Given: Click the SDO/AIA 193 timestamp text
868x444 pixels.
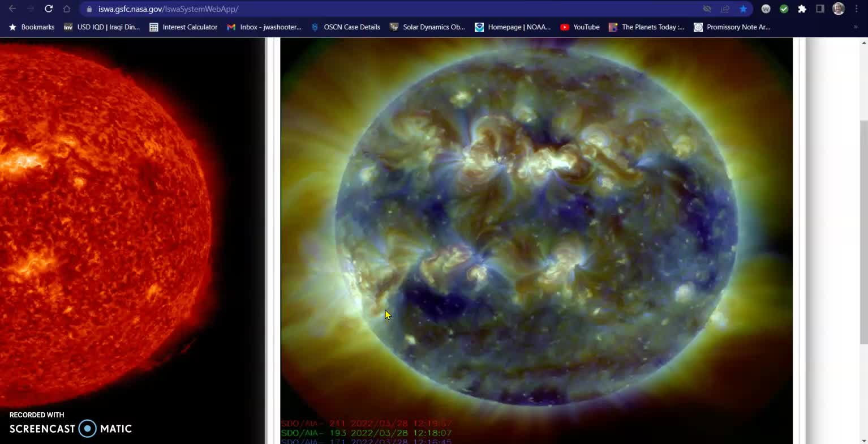Looking at the screenshot, I should [366, 433].
